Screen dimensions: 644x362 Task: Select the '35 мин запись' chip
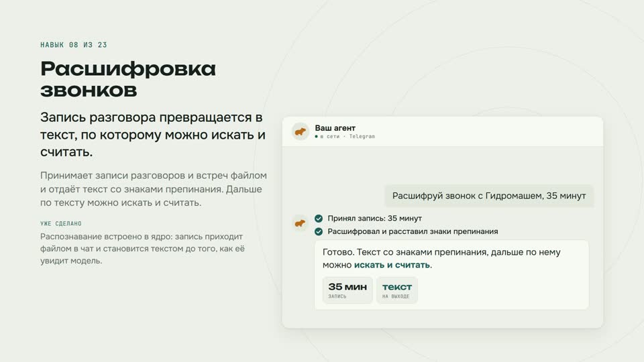click(x=347, y=290)
